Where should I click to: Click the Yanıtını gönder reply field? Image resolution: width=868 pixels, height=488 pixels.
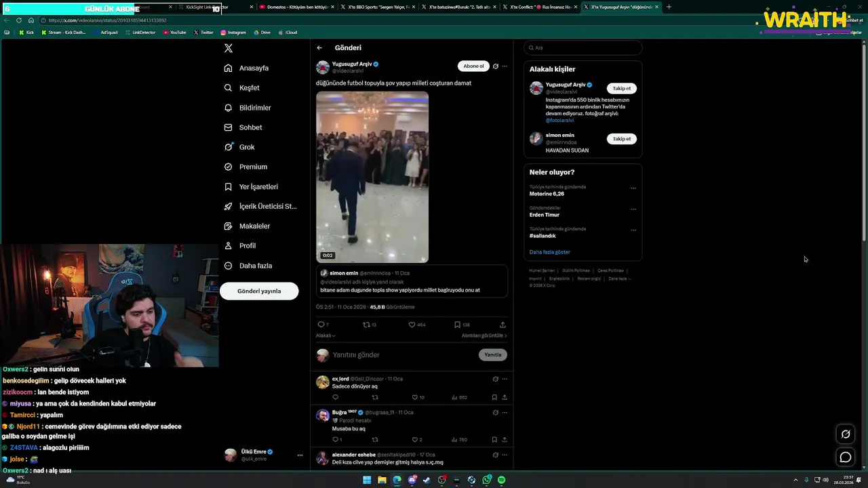coord(403,355)
